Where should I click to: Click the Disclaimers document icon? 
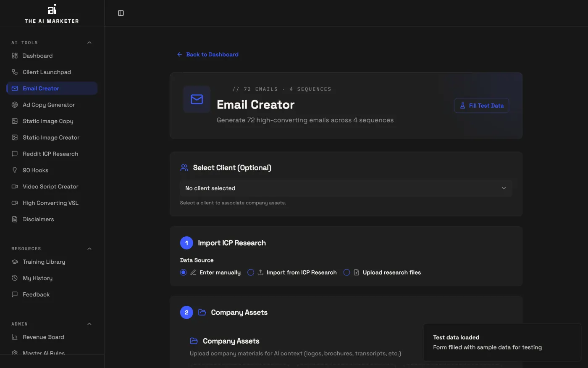coord(15,220)
